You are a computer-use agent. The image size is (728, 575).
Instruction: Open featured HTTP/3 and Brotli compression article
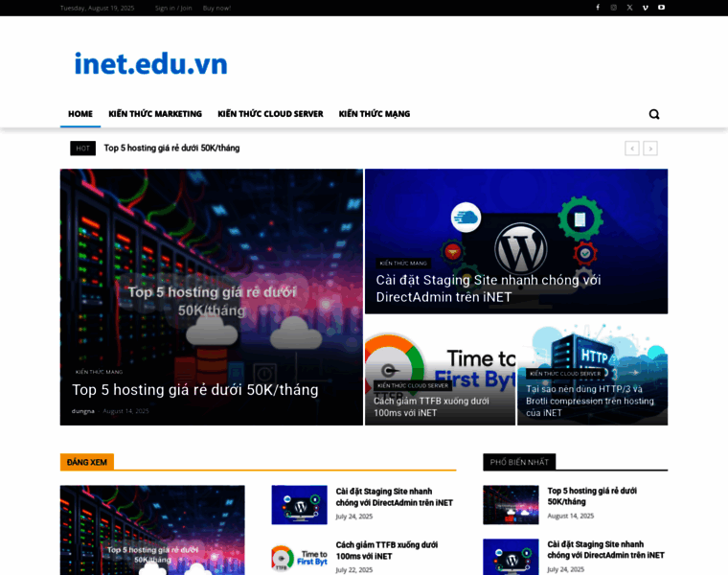coord(590,401)
